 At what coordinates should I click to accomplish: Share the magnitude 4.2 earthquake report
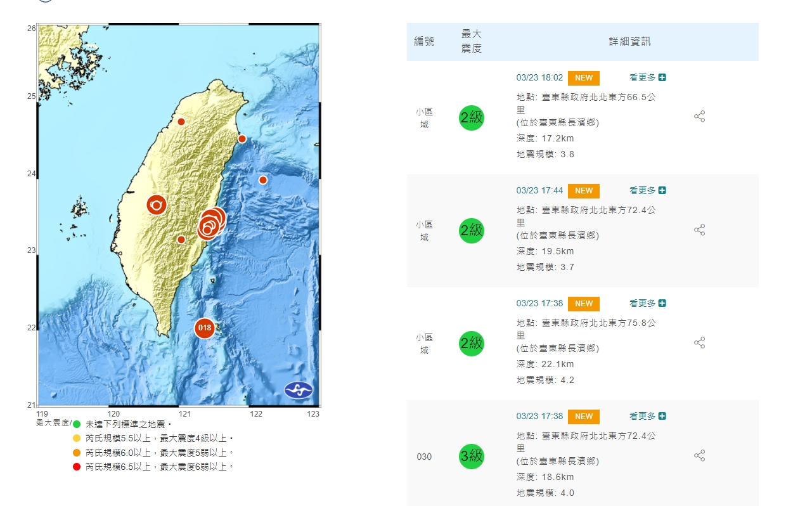(x=699, y=342)
